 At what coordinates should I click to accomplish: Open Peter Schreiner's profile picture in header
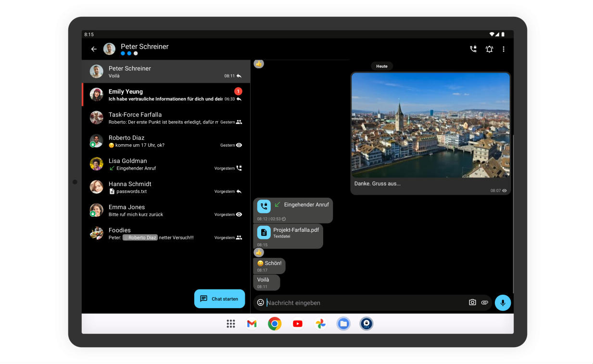[110, 49]
